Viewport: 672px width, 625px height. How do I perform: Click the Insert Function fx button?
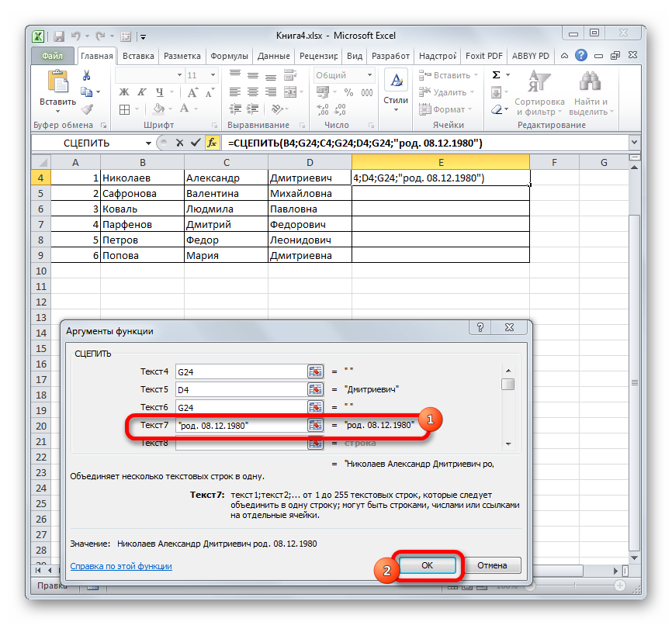coord(212,143)
